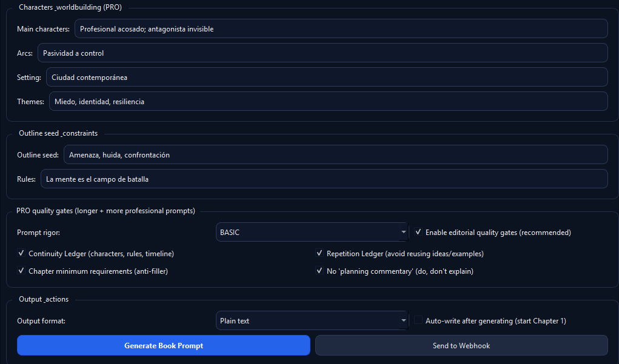The image size is (619, 364).
Task: Uncheck the Continuity Ledger option
Action: click(22, 254)
